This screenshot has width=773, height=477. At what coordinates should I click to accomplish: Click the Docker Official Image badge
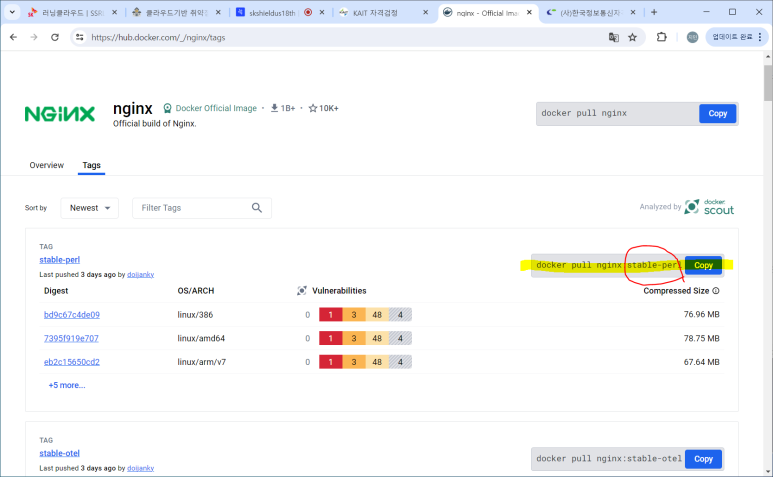click(x=210, y=108)
